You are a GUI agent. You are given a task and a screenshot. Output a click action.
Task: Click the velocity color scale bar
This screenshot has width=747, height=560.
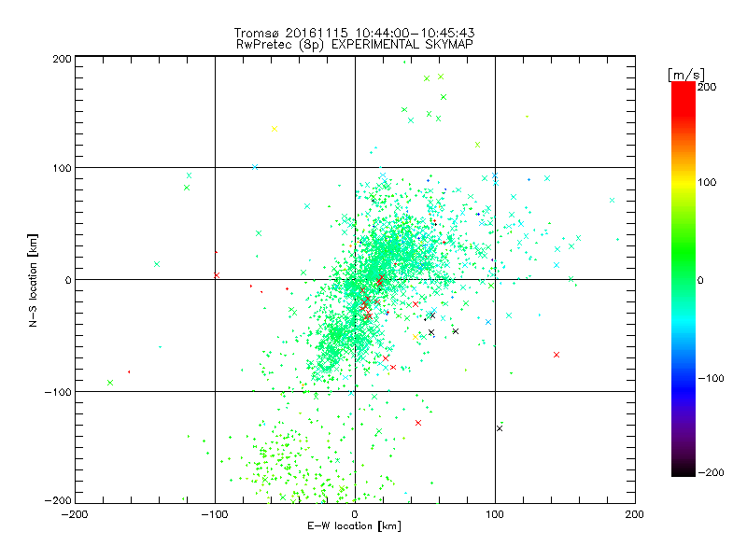[x=684, y=279]
